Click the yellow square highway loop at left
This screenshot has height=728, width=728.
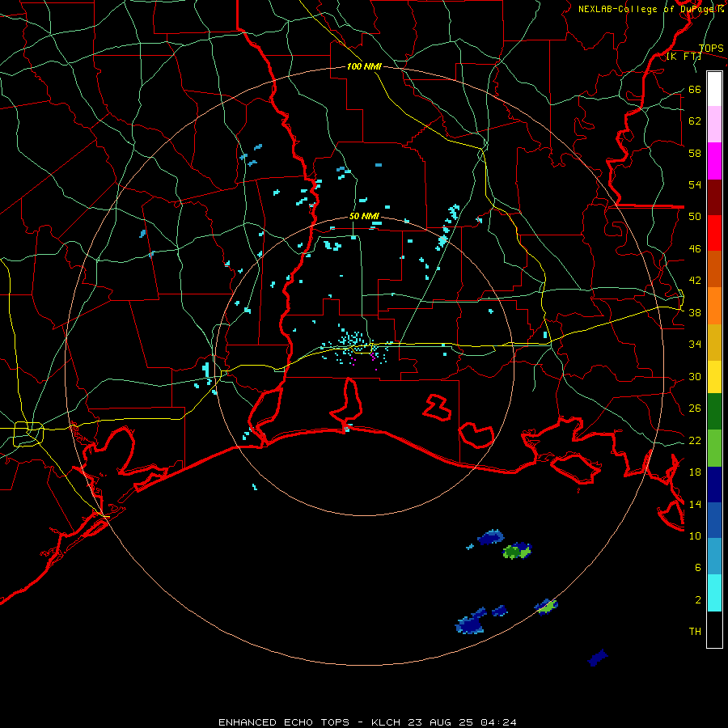(28, 434)
